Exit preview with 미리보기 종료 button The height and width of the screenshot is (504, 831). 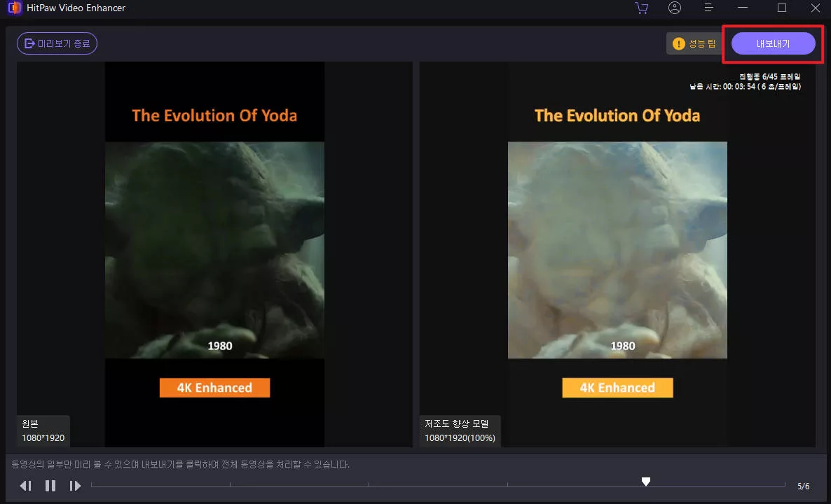pos(57,43)
